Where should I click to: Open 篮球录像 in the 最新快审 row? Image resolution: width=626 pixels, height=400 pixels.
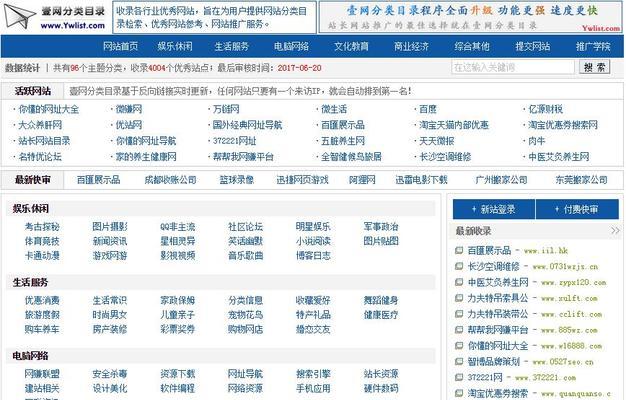click(237, 180)
